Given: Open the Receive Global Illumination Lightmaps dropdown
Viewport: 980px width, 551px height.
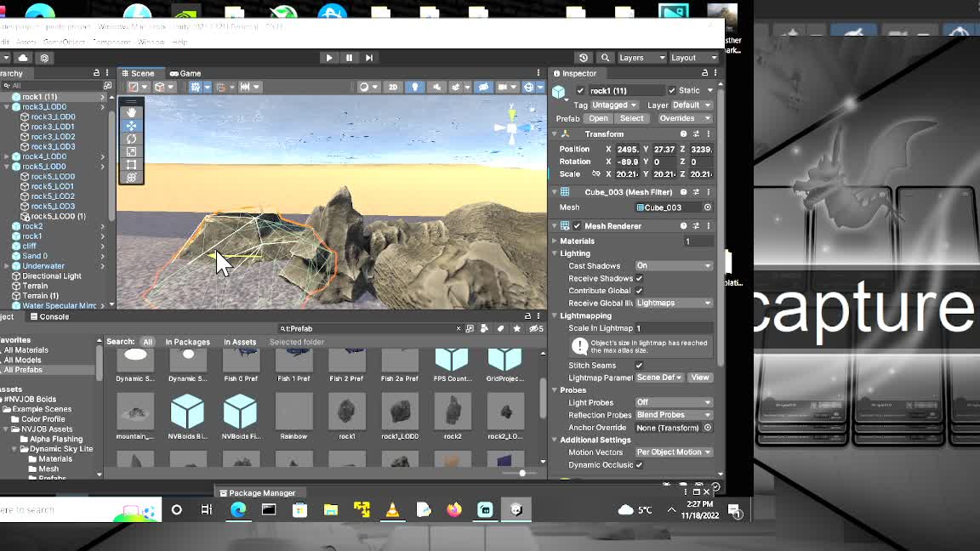Looking at the screenshot, I should click(674, 303).
